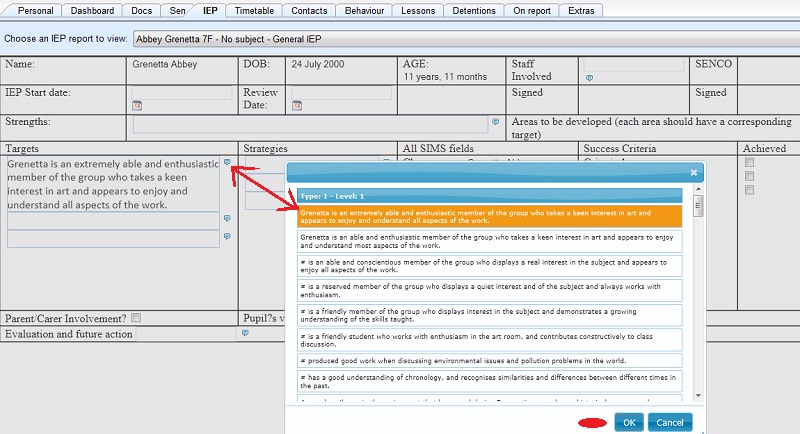Click Evaluation and future action comment icon
Image resolution: width=800 pixels, height=434 pixels.
tap(245, 333)
